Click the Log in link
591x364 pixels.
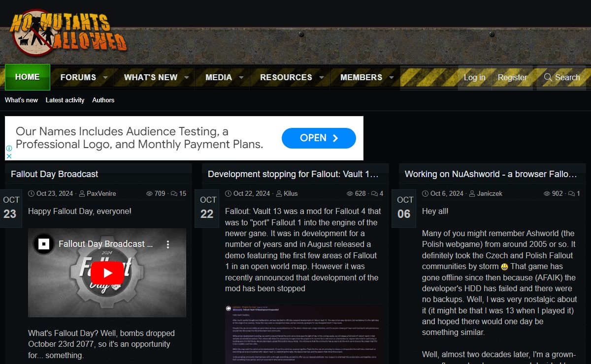tap(475, 77)
